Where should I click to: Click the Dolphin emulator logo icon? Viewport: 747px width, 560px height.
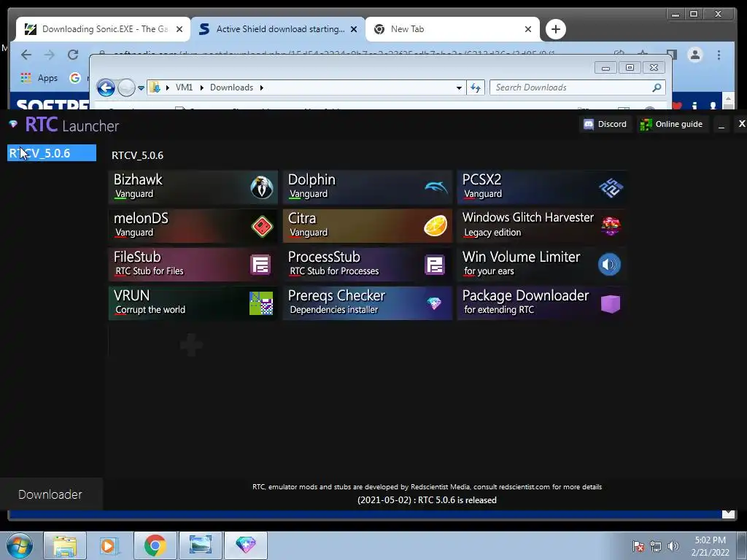coord(436,187)
